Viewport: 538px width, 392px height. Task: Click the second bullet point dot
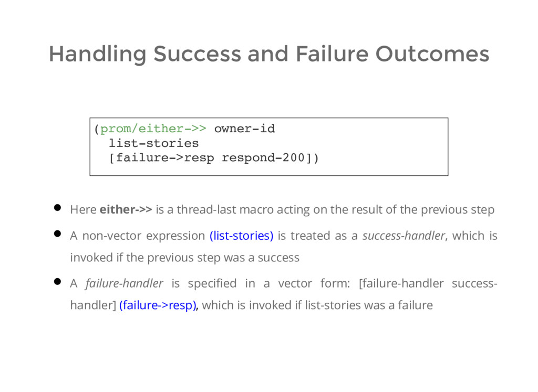coord(57,234)
